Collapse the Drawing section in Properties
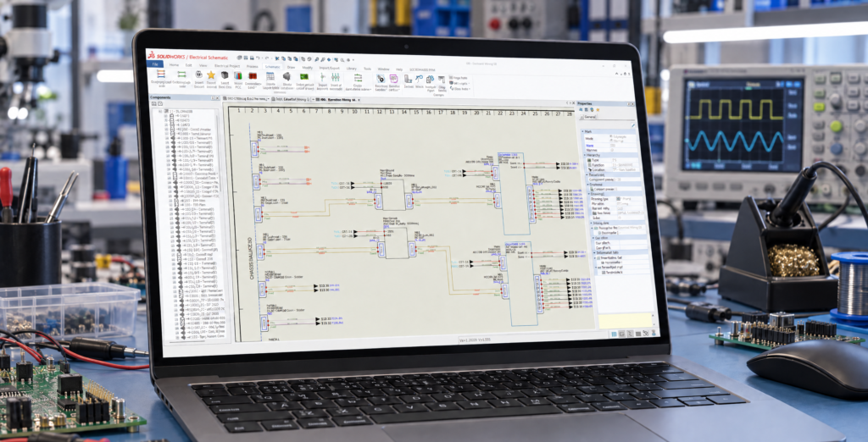This screenshot has width=868, height=442. tap(588, 194)
